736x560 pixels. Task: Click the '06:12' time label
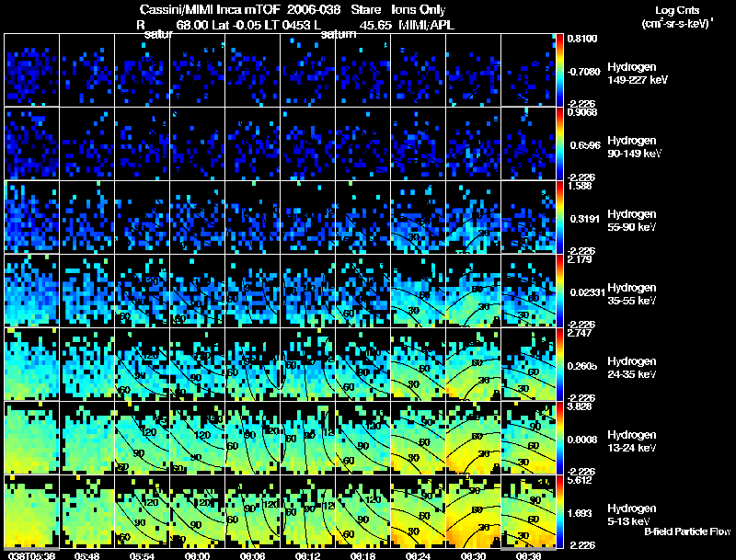308,555
